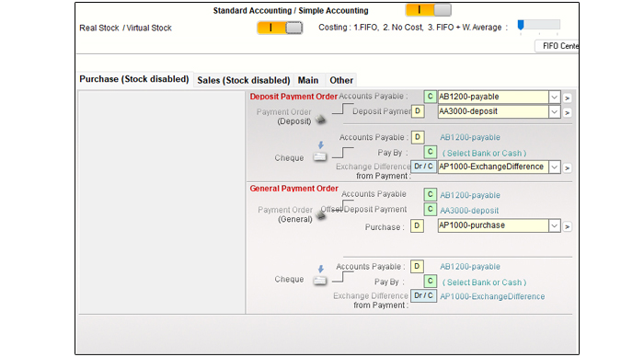Click AP1000-ExchangeDifference link in general Cheque section
Screen dimensions: 644x357
coord(492,296)
